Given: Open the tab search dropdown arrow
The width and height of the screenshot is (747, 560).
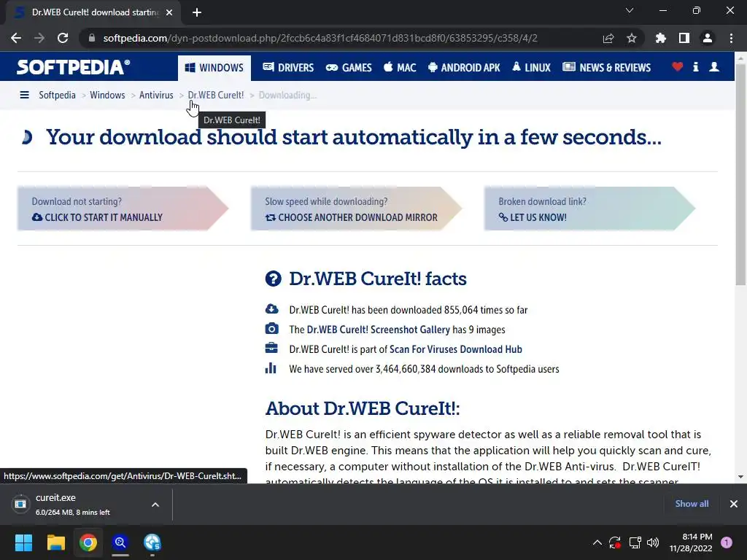Looking at the screenshot, I should click(630, 10).
